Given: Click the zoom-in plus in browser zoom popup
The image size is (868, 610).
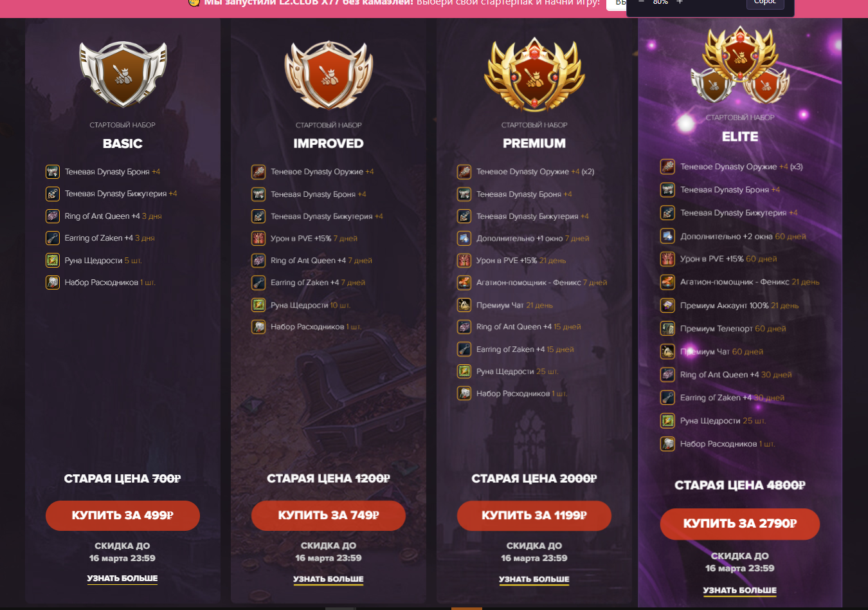Looking at the screenshot, I should point(680,3).
